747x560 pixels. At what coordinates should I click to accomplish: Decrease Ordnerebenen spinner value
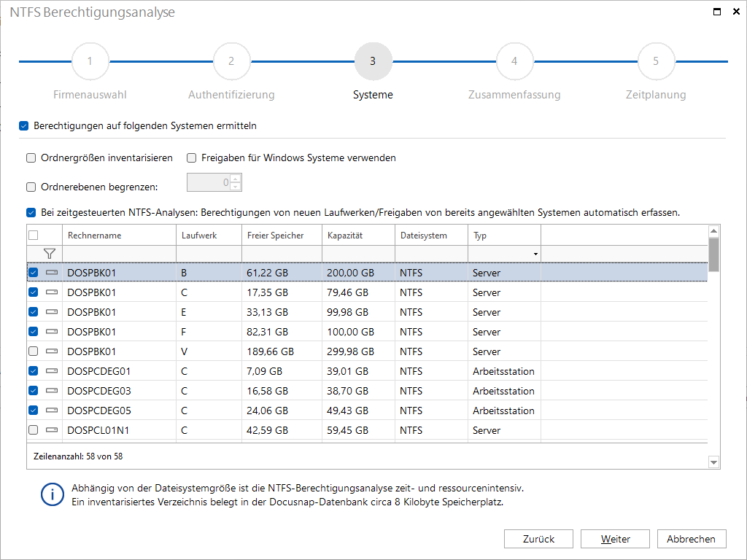(236, 186)
